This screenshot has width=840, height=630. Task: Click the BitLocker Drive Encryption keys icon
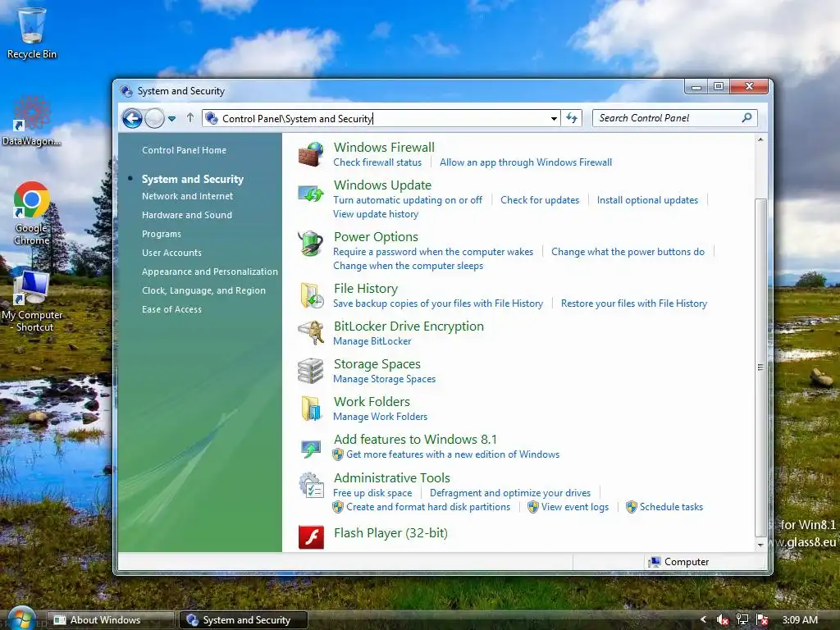(x=311, y=333)
